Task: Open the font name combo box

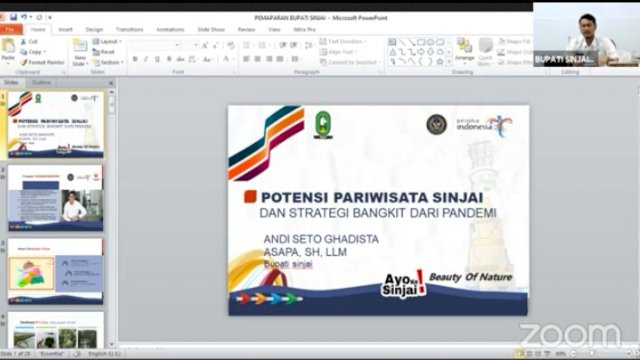Action: (x=155, y=45)
